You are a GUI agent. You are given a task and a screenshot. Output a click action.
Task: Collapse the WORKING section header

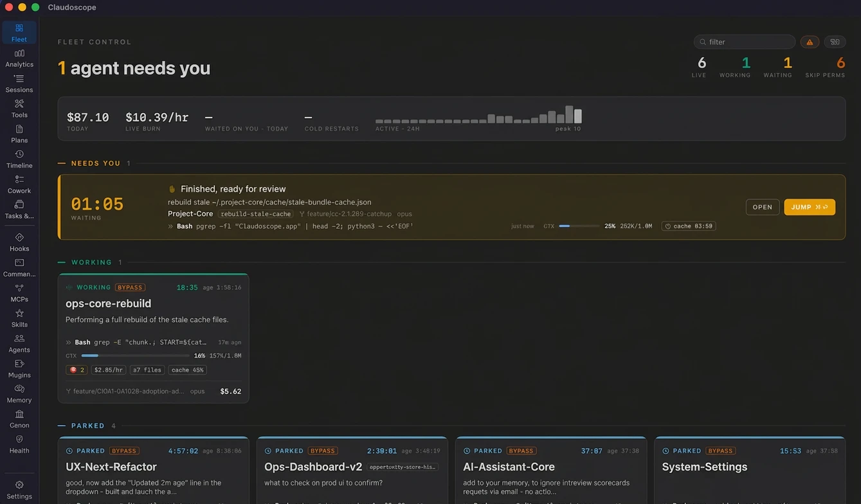[x=92, y=262]
